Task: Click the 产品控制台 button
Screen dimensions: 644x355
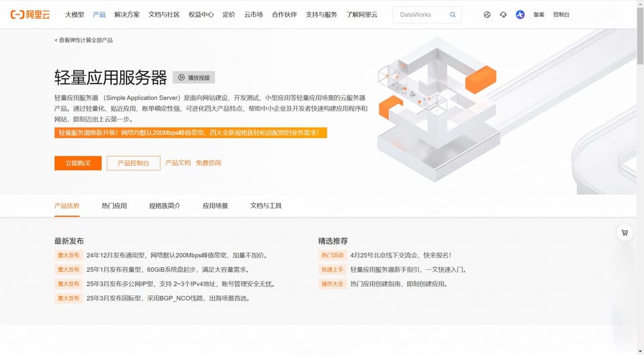Action: (x=133, y=163)
